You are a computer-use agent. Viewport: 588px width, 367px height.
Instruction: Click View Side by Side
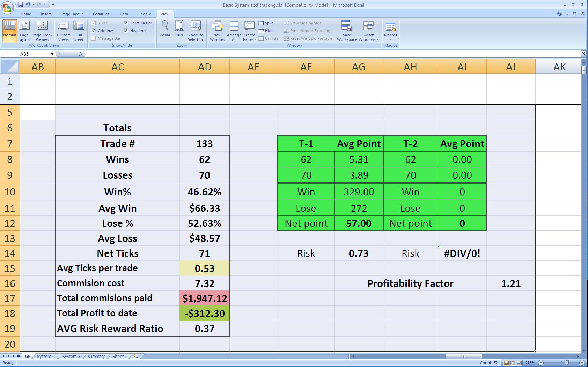click(x=303, y=23)
